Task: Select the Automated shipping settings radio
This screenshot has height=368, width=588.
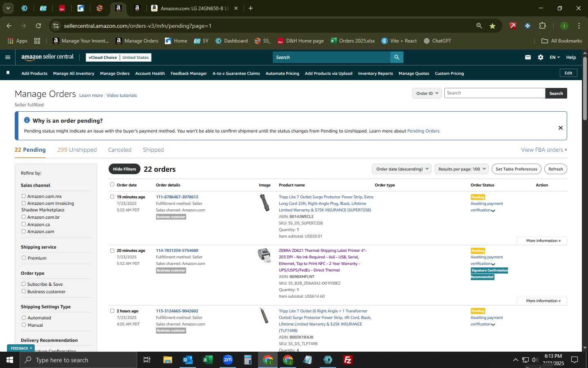Action: tap(24, 317)
